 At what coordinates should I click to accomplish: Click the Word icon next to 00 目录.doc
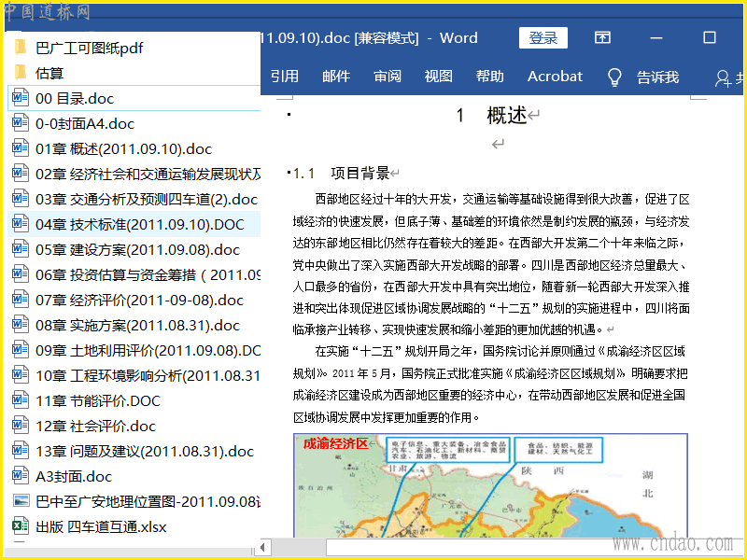(x=21, y=98)
